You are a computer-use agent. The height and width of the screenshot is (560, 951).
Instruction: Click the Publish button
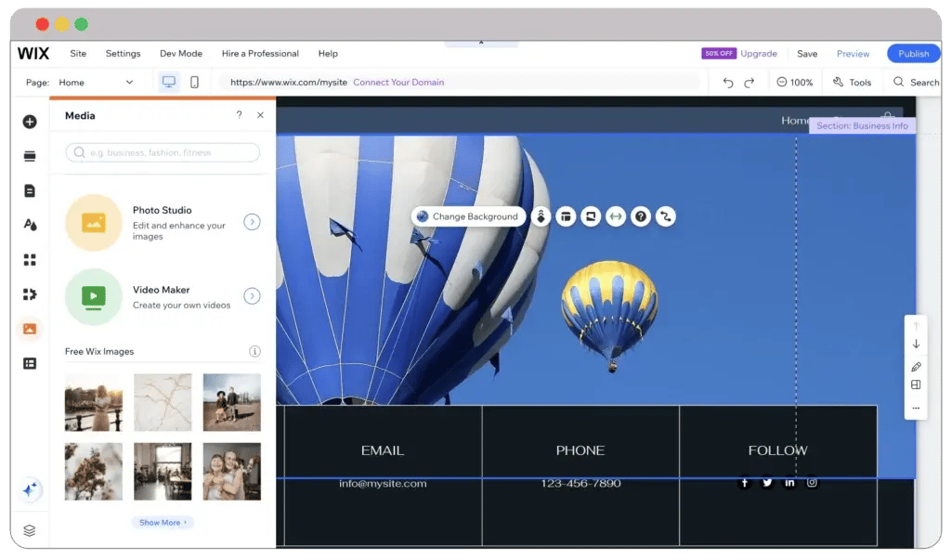(x=913, y=54)
